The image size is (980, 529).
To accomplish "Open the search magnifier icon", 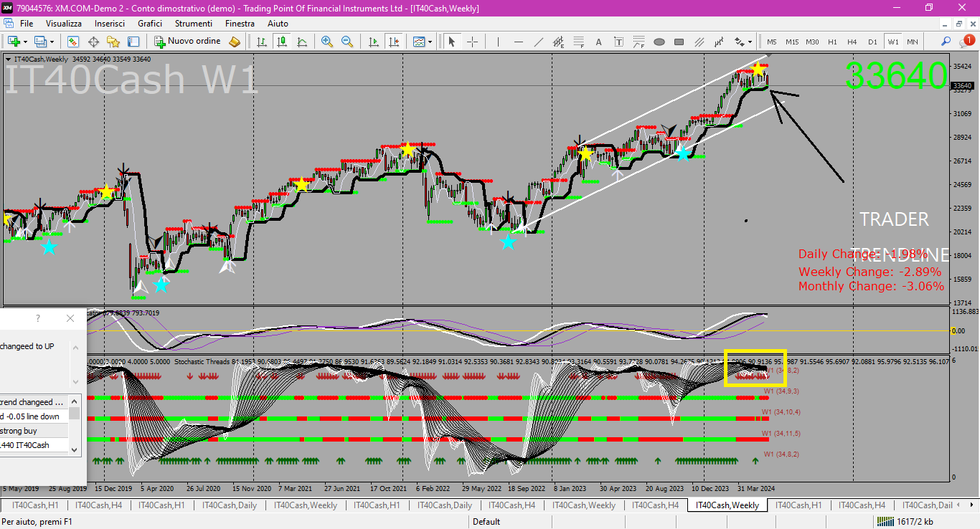I will point(946,42).
